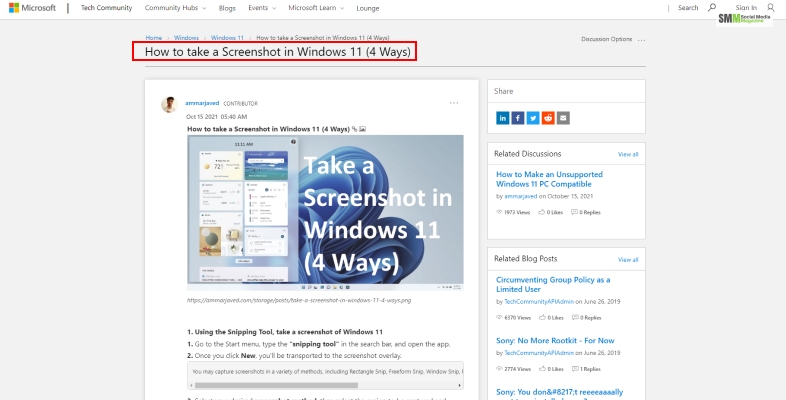Viewport: 786px width, 400px height.
Task: Share post on Reddit
Action: (548, 118)
